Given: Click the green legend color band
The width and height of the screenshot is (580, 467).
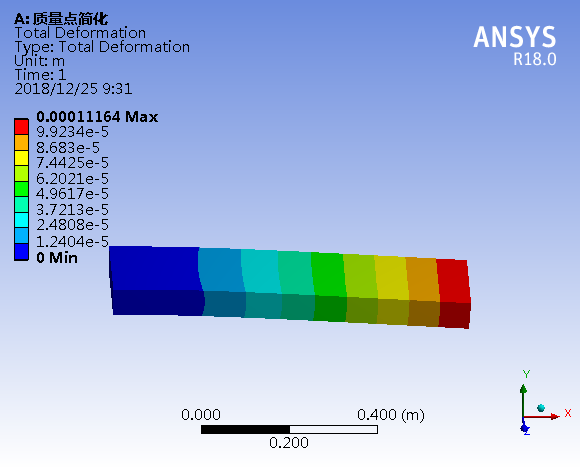Looking at the screenshot, I should pyautogui.click(x=21, y=189).
